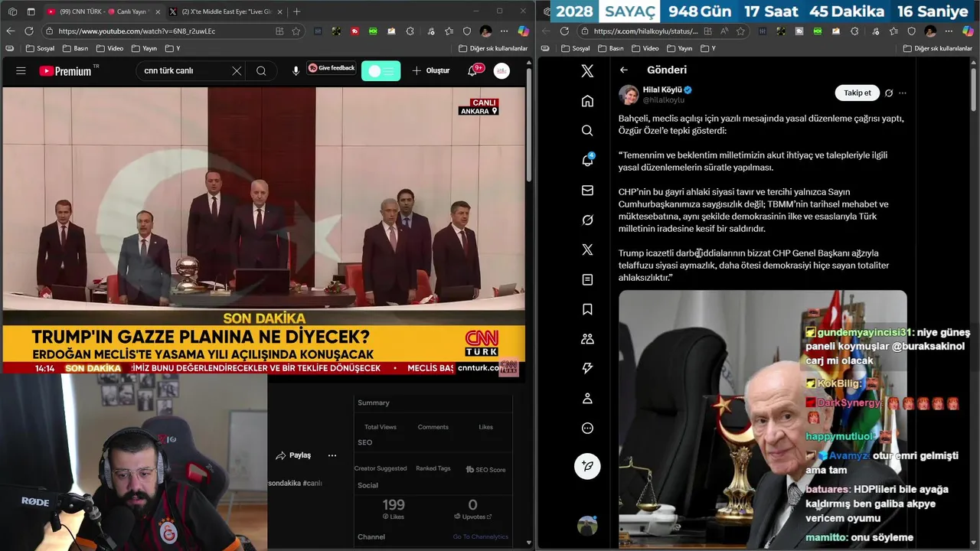
Task: Open Sosyal bookmark folder in left browser
Action: coord(40,48)
